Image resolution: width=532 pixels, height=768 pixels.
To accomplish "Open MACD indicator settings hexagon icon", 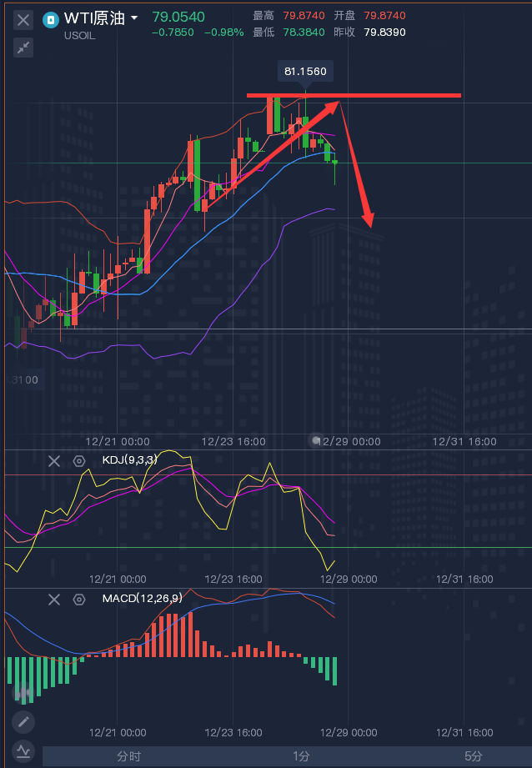I will [x=79, y=600].
